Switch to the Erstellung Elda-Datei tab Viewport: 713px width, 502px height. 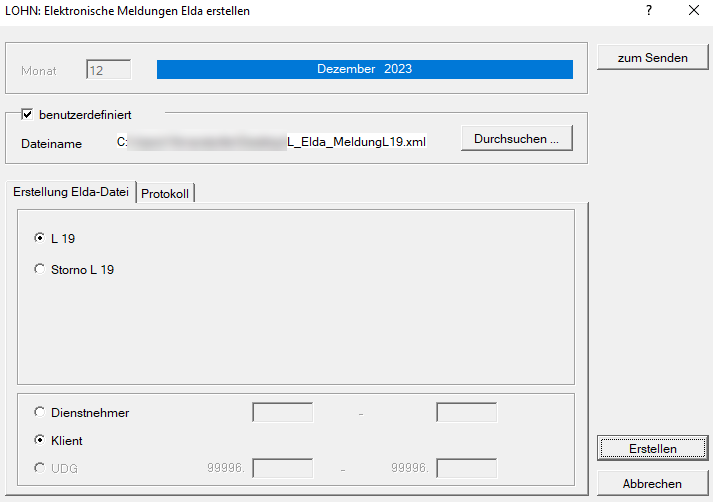tap(70, 193)
